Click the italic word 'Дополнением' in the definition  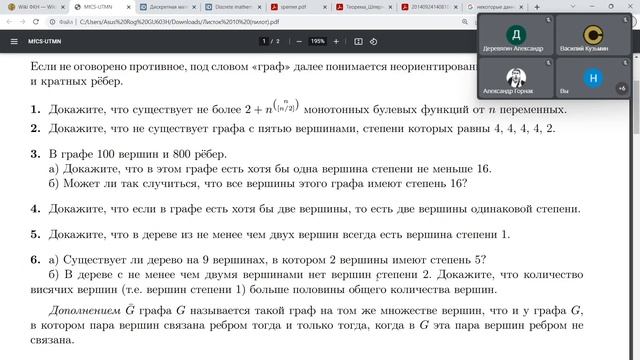click(85, 311)
